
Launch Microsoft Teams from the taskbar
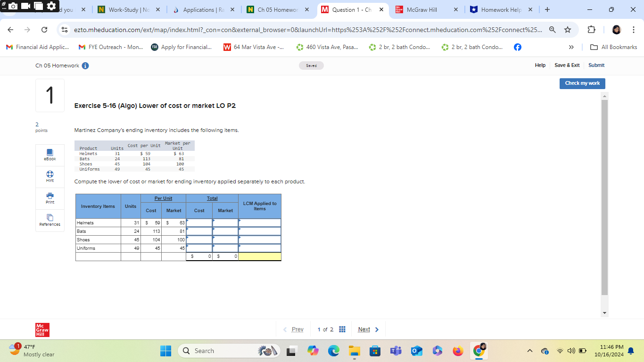click(x=395, y=351)
